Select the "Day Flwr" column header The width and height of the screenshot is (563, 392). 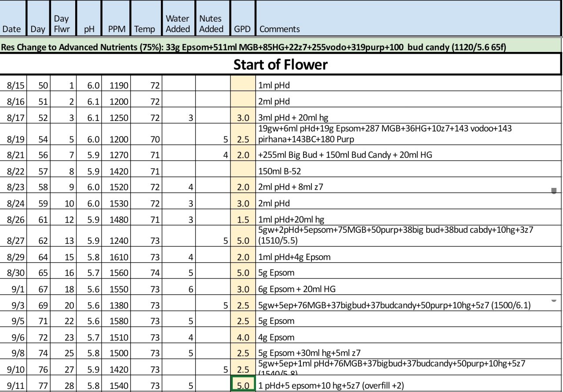tap(64, 18)
